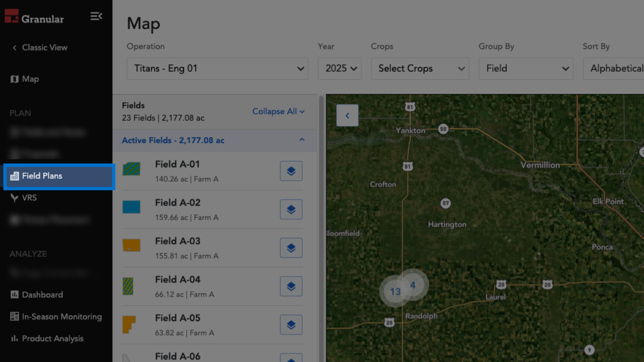The width and height of the screenshot is (644, 362).
Task: Open the VRS planning tool
Action: (x=29, y=198)
